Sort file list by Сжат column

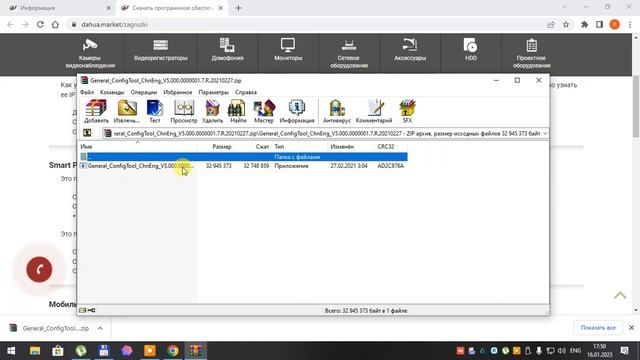coord(253,147)
